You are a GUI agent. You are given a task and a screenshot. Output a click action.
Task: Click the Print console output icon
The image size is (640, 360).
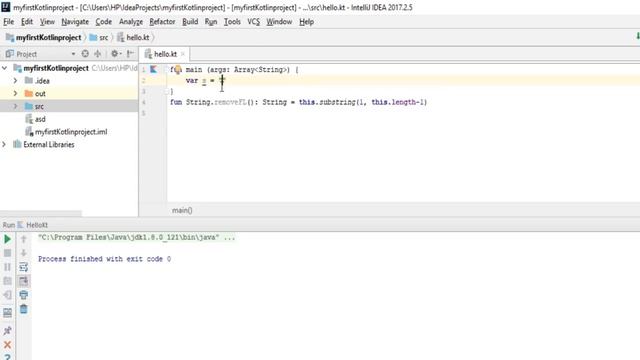(x=24, y=295)
